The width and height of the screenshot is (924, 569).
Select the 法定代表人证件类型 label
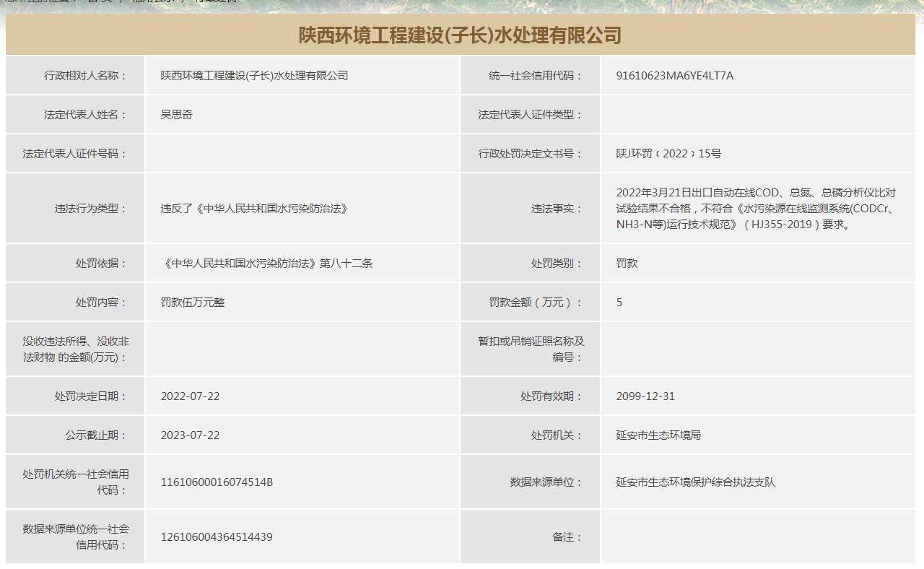click(530, 114)
